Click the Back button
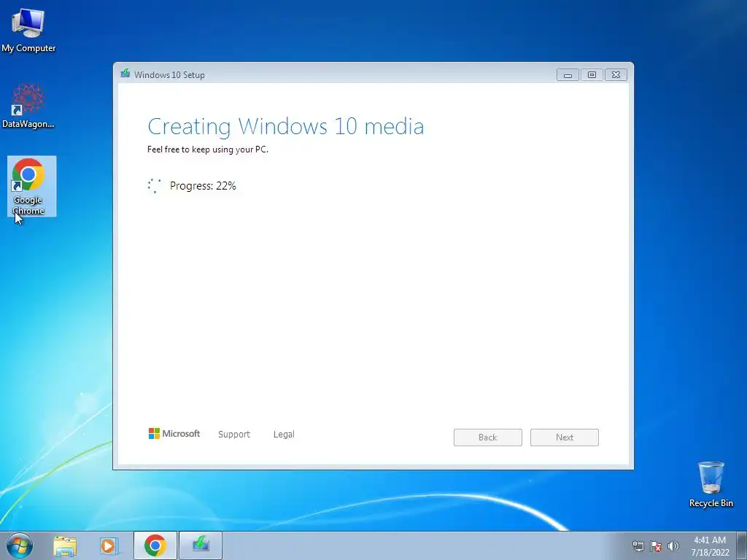 488,437
